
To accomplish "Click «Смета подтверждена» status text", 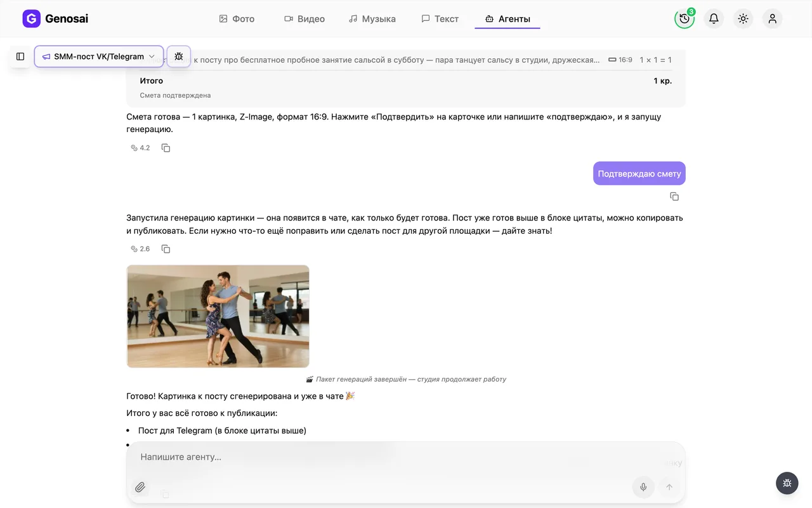I will tap(175, 95).
